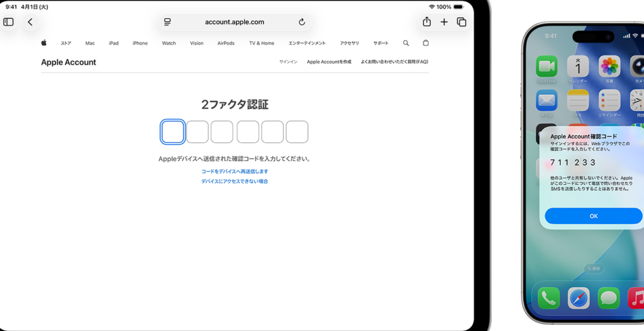The image size is (644, 331).
Task: Click the 2ファクタ認証 heading
Action: (235, 105)
